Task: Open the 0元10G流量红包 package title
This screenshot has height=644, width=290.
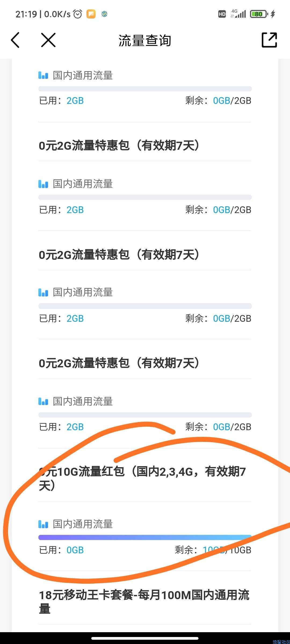Action: pyautogui.click(x=142, y=478)
